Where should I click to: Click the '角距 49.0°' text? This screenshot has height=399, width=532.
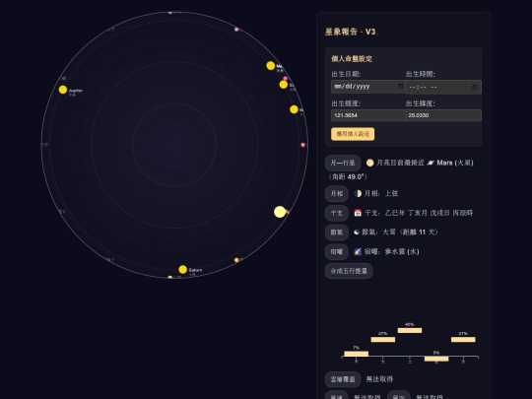[x=348, y=176]
